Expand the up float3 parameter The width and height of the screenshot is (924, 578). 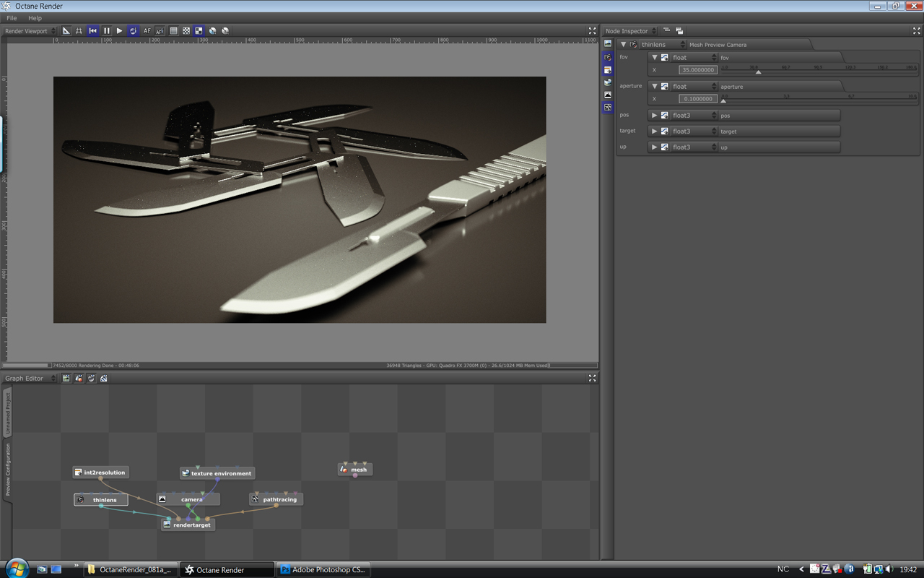point(655,147)
